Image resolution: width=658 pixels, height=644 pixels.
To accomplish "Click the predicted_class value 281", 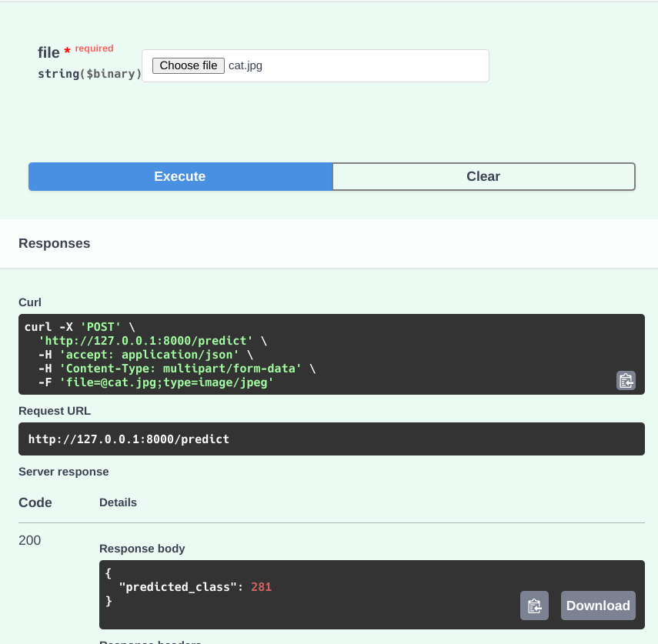I will tap(262, 586).
